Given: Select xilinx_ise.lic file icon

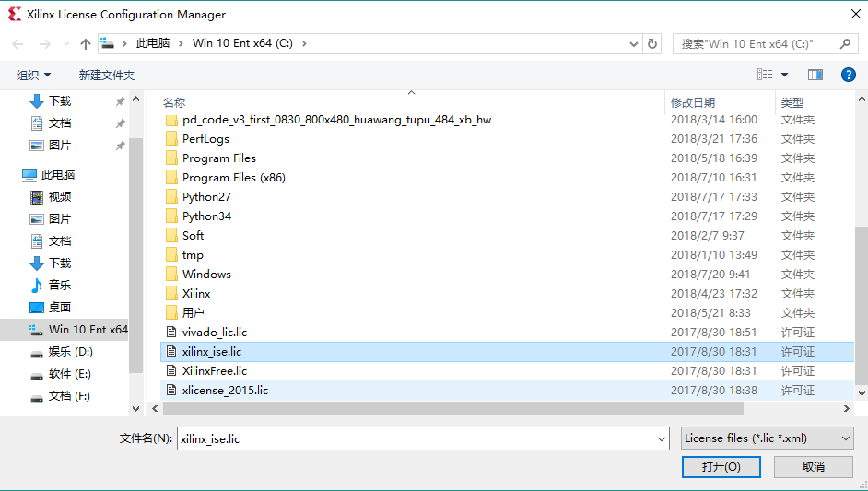Looking at the screenshot, I should [171, 352].
